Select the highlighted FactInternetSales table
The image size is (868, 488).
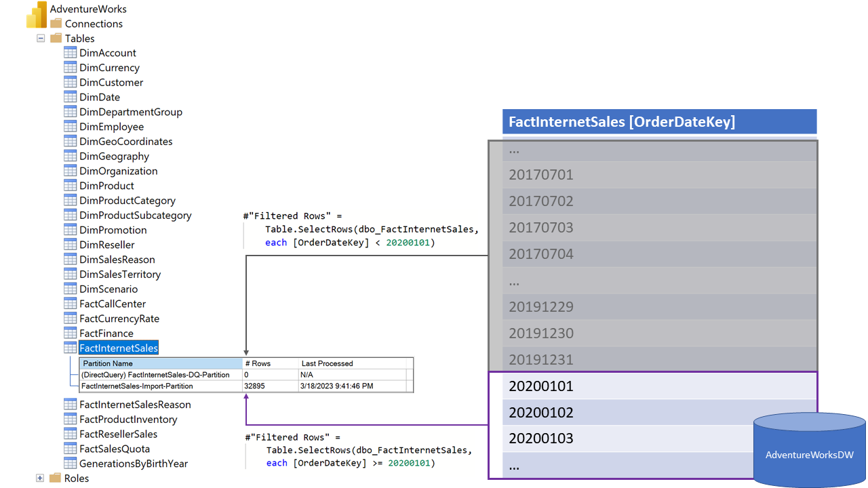click(x=119, y=348)
